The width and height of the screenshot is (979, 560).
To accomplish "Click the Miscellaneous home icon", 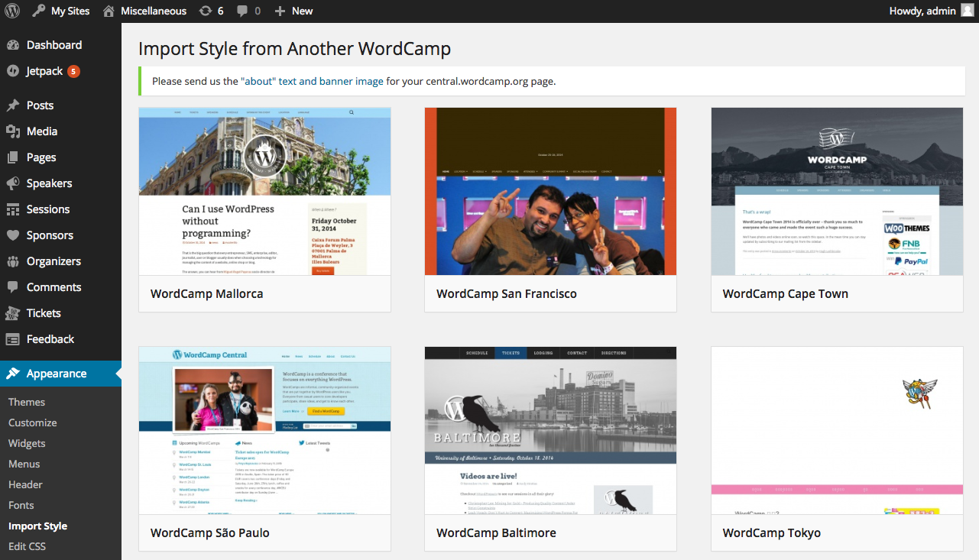I will tap(109, 11).
